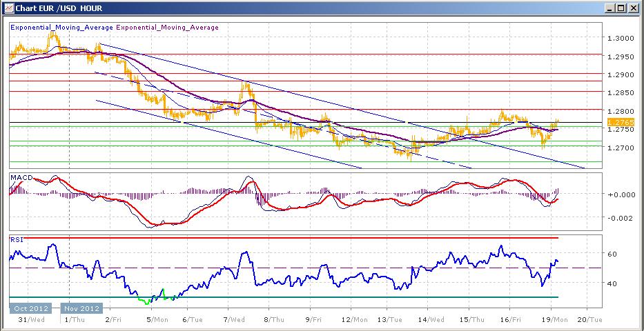Click the 1.2700 price axis label

(616, 148)
